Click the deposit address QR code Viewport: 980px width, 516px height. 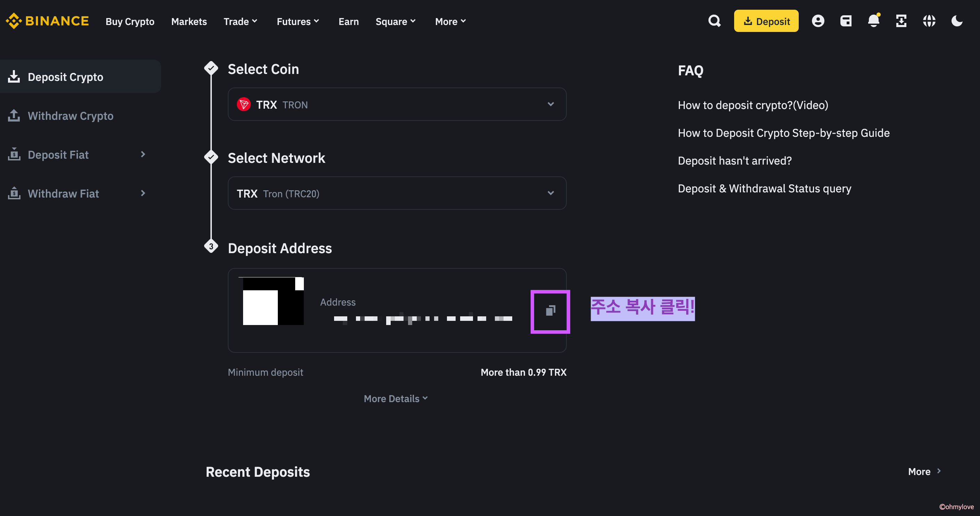(273, 301)
